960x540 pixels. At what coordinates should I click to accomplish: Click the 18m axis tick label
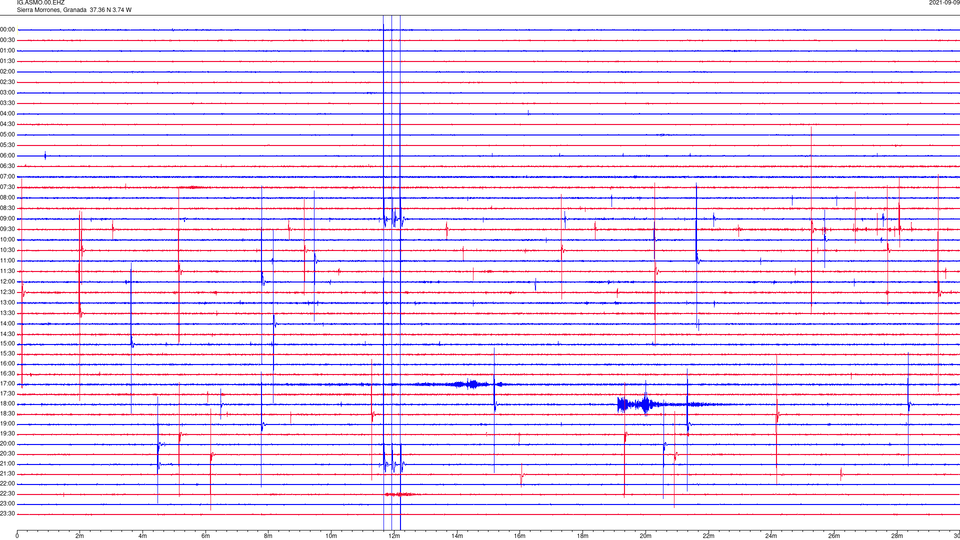583,536
